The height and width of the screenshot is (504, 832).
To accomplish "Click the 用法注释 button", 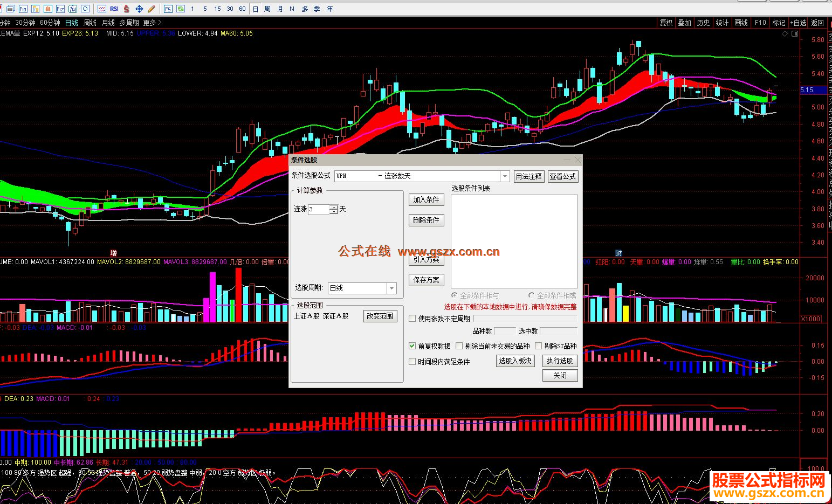I will 529,176.
